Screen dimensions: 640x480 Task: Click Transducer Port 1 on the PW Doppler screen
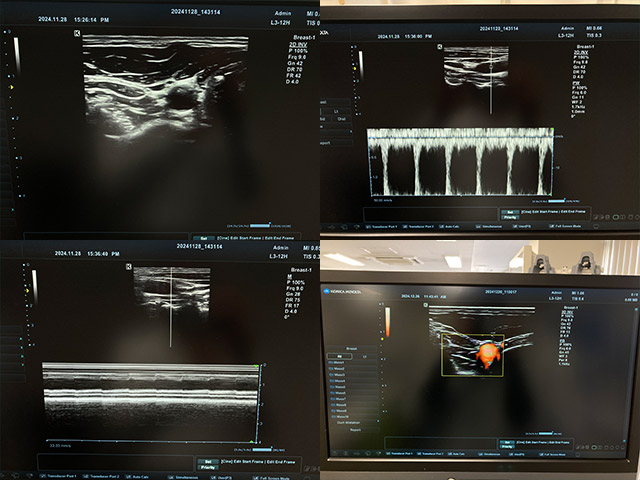coord(384,227)
